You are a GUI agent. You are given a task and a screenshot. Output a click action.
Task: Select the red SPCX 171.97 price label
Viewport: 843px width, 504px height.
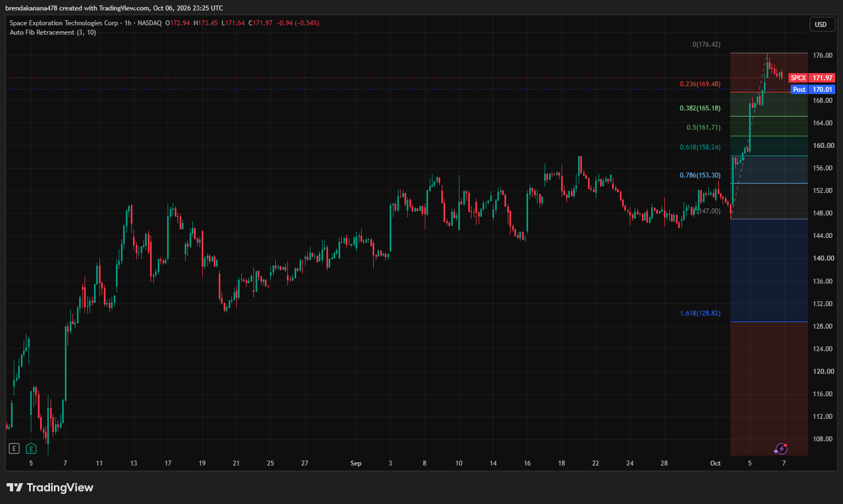pyautogui.click(x=812, y=78)
